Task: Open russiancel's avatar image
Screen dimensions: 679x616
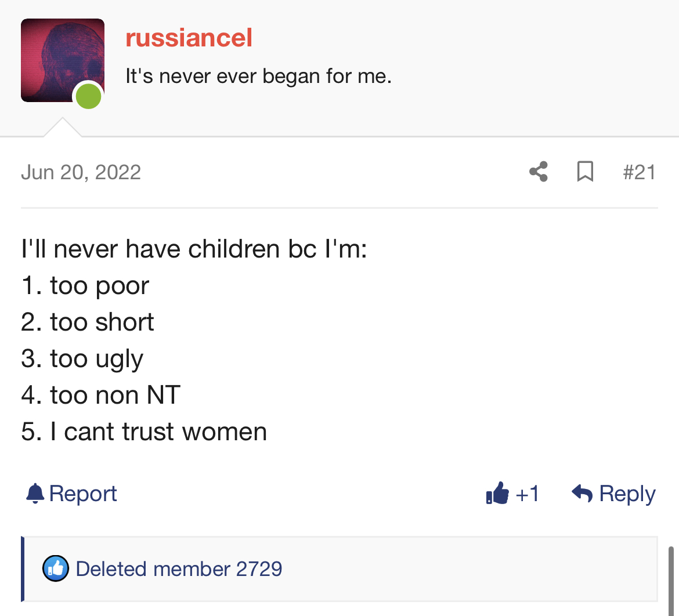Action: tap(62, 60)
